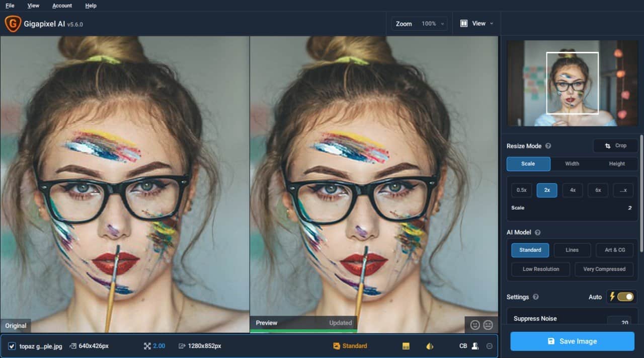Click the topaz g...ple.jpg file name
Viewport: 644px width, 358px height.
tap(41, 346)
